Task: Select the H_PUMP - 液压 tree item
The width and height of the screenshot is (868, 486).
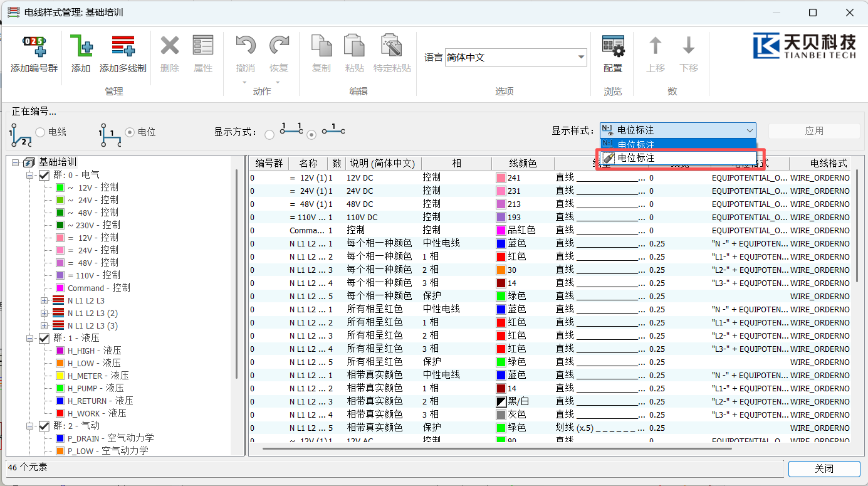Action: (x=95, y=388)
